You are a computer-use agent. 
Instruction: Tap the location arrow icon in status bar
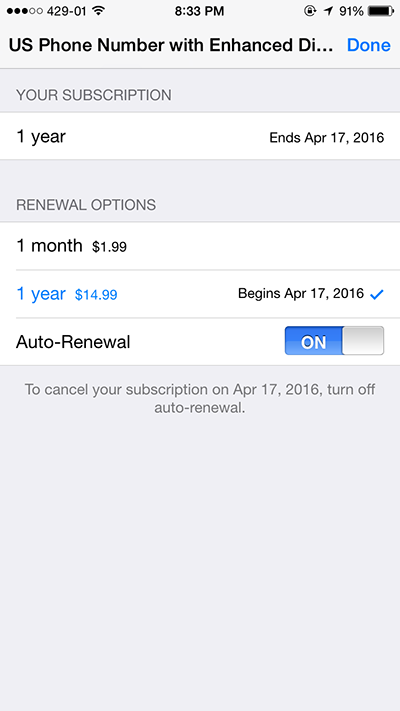click(x=328, y=11)
